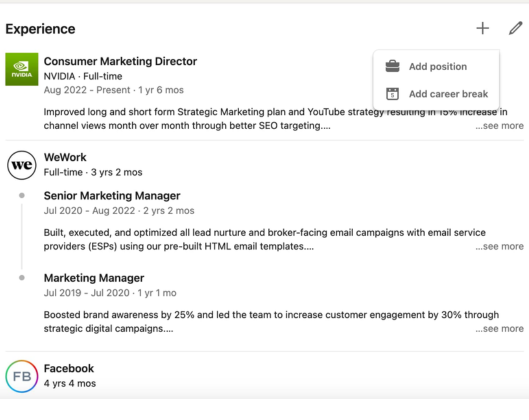Click the Marketing Manager timeline bullet
The width and height of the screenshot is (529, 420).
(x=22, y=278)
